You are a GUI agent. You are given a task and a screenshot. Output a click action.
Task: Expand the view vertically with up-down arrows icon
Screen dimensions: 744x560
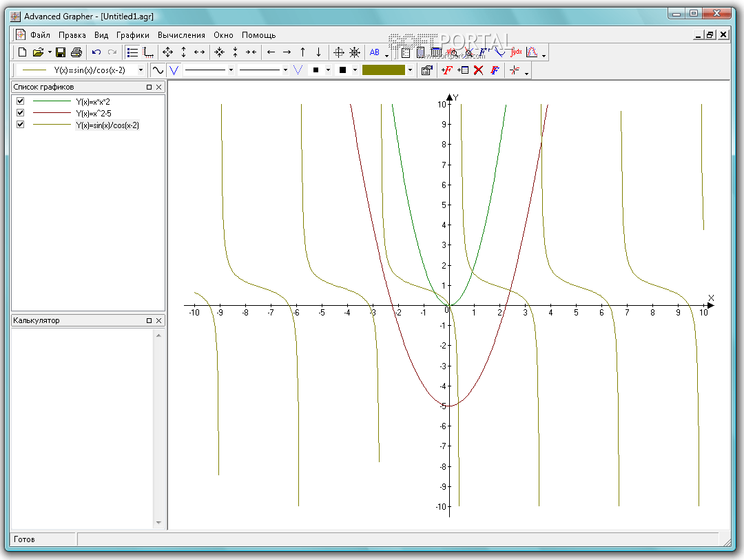184,52
